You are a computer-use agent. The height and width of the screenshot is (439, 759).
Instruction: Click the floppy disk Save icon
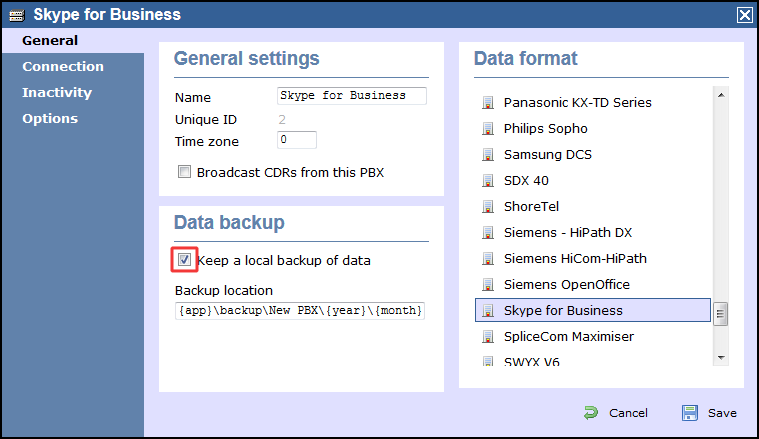pyautogui.click(x=690, y=413)
